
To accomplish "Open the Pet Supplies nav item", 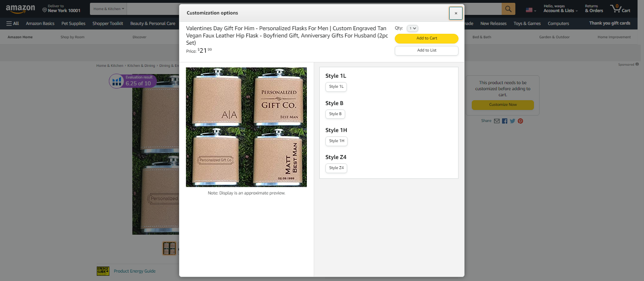I will (73, 23).
